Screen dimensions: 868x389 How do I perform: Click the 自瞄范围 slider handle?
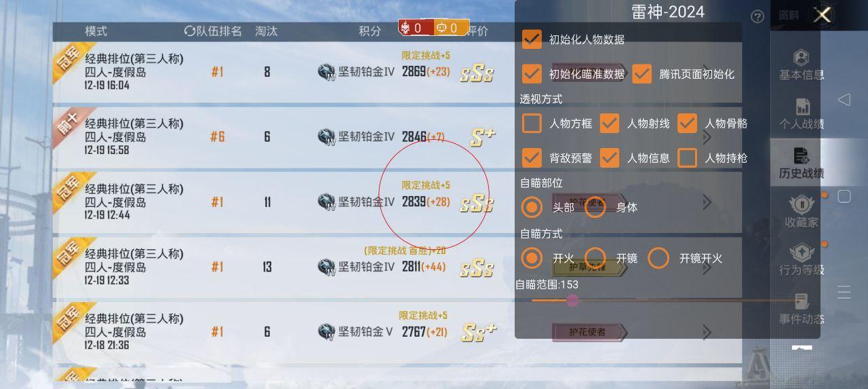click(x=572, y=300)
